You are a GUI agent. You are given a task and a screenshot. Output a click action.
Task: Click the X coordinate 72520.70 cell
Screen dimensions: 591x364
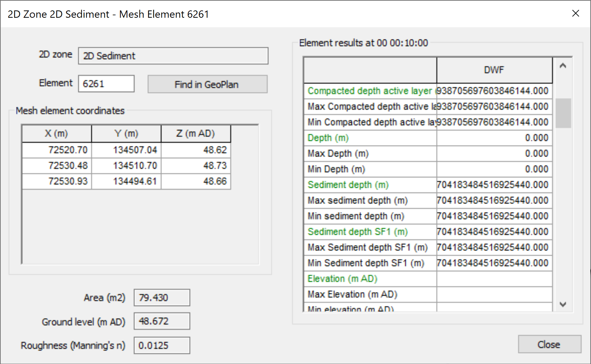point(69,150)
